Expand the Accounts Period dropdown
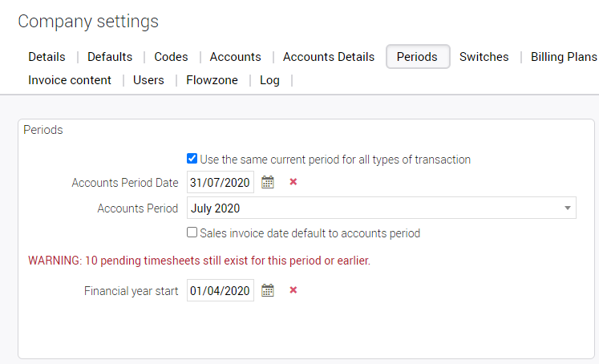Image resolution: width=599 pixels, height=364 pixels. click(x=568, y=208)
